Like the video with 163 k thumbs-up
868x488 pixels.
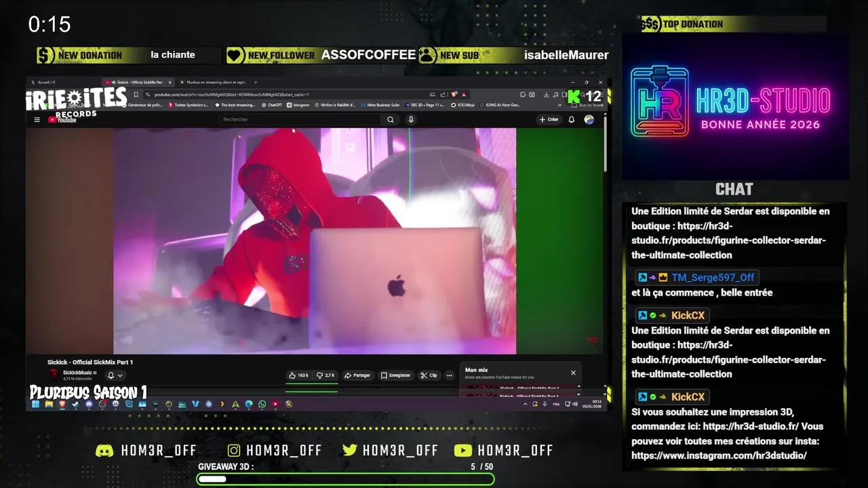[298, 375]
